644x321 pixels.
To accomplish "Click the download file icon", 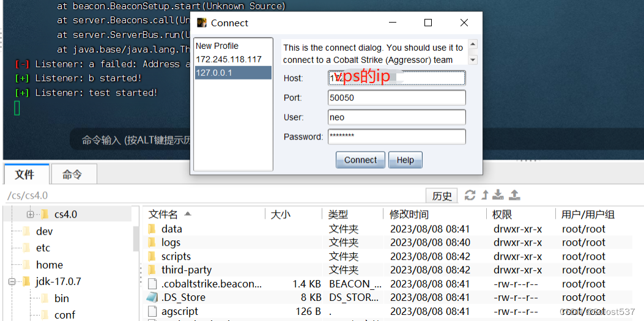I will [498, 195].
